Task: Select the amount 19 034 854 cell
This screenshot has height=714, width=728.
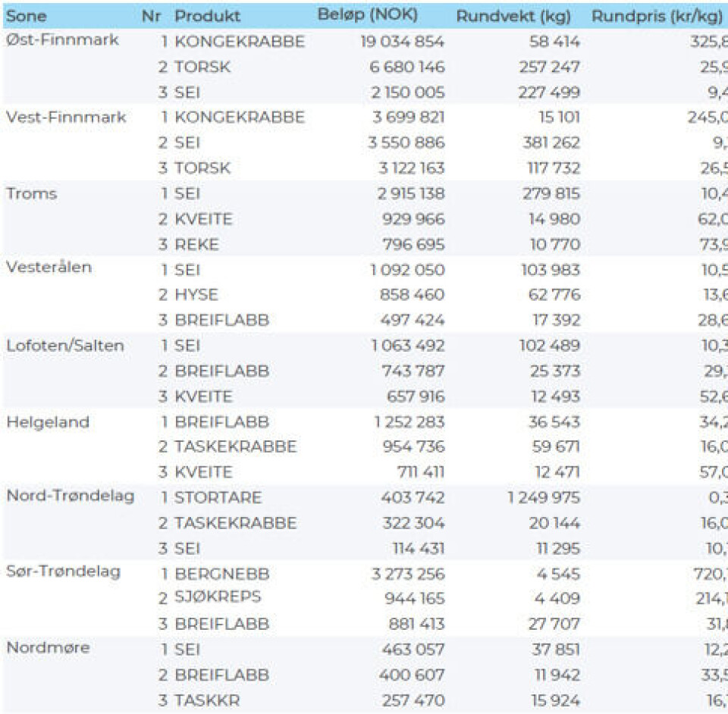Action: tap(403, 42)
